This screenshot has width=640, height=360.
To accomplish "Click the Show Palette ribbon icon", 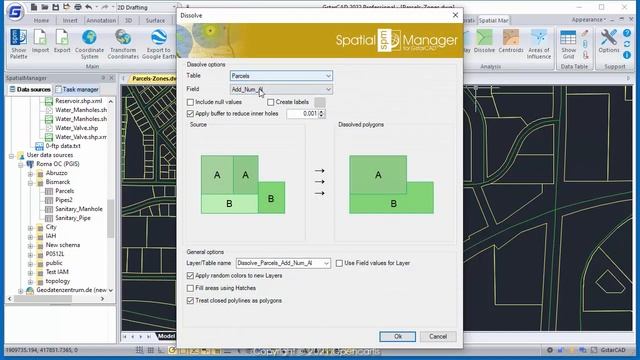I will pyautogui.click(x=19, y=44).
